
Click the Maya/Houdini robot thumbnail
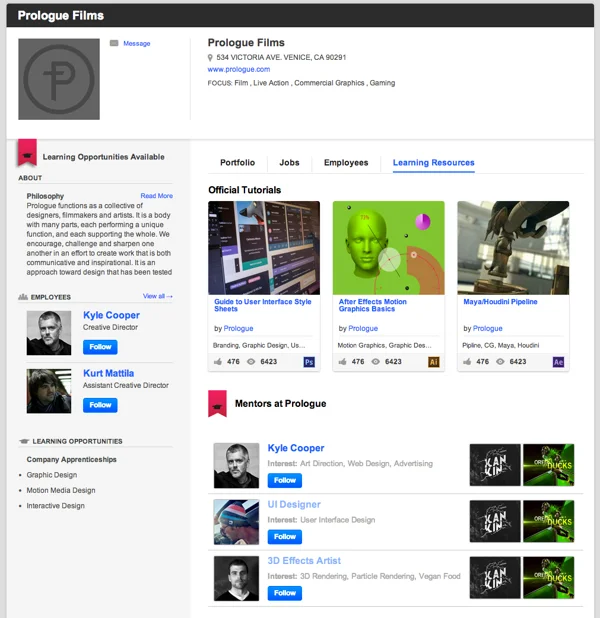click(x=513, y=248)
